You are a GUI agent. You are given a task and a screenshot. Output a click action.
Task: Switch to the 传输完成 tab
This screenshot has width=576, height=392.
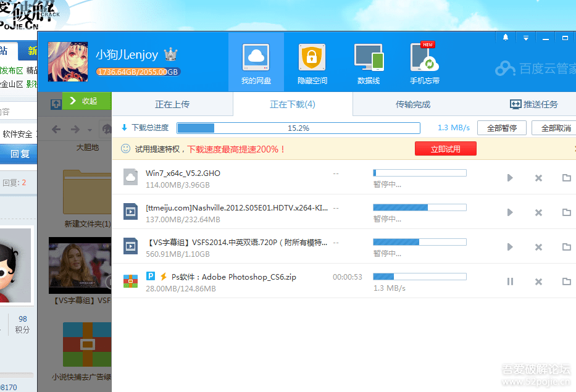click(413, 104)
